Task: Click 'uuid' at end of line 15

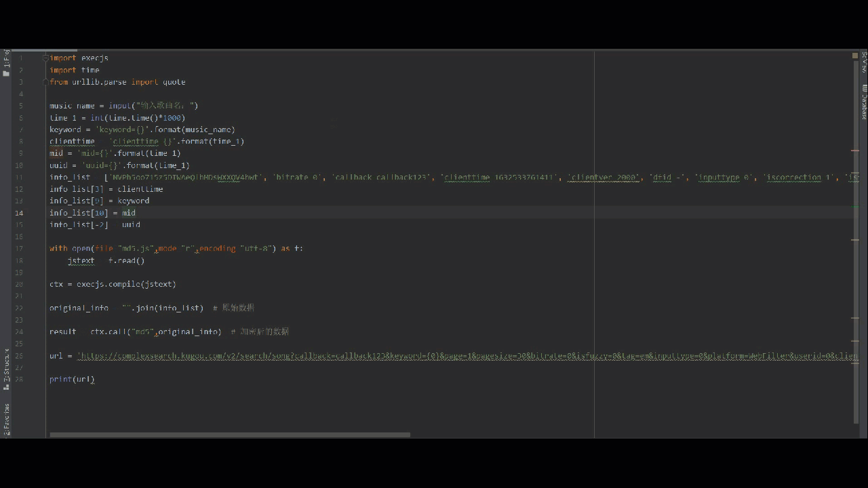Action: (131, 225)
